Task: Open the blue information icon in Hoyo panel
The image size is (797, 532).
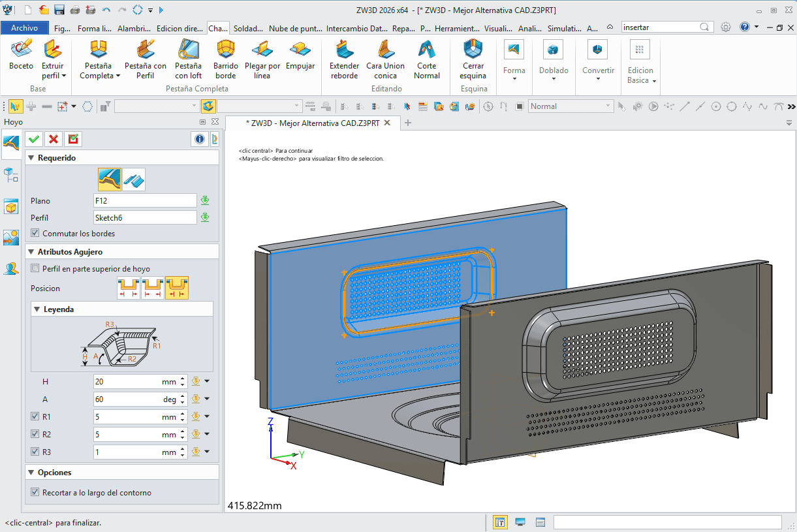Action: pos(200,139)
